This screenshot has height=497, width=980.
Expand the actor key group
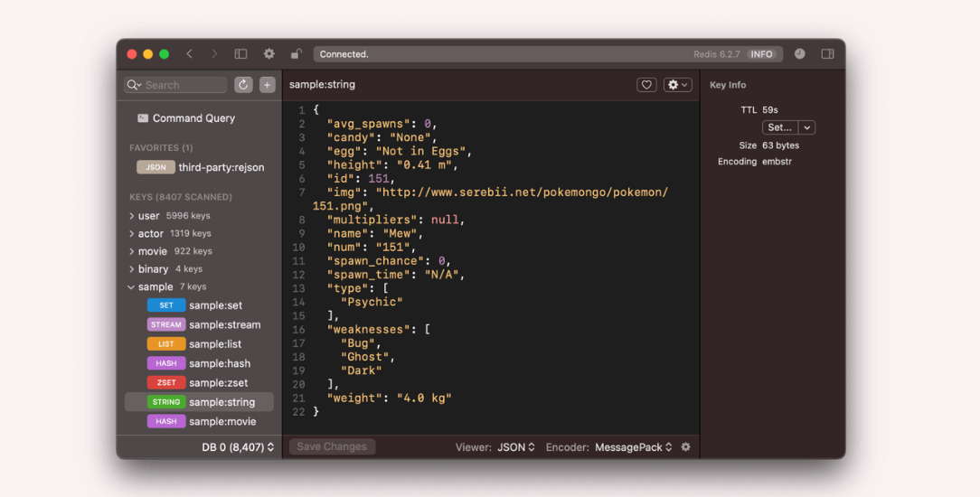tap(131, 233)
